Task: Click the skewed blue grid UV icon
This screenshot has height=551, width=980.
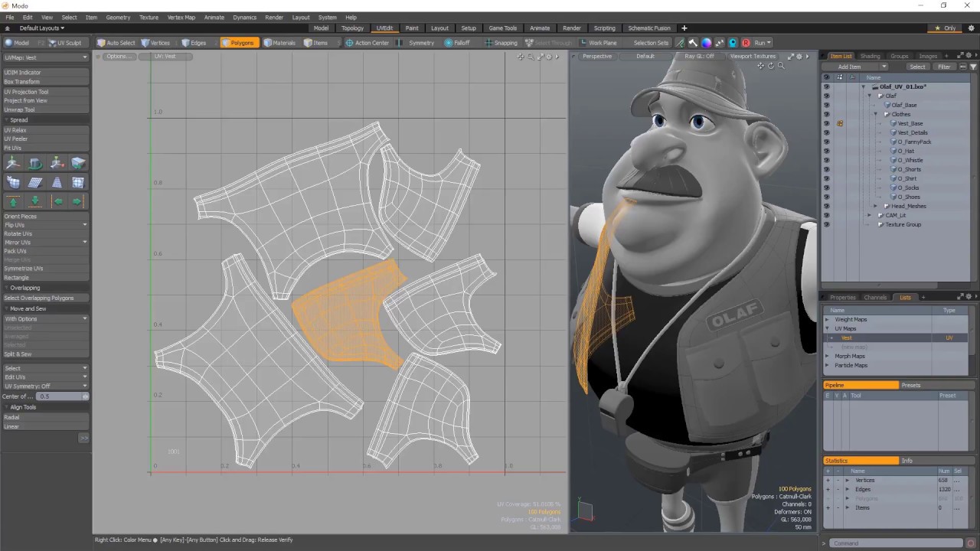Action: [34, 182]
